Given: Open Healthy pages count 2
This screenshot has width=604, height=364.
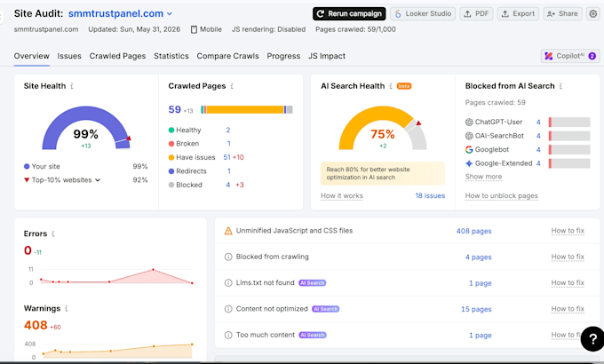Looking at the screenshot, I should point(228,131).
